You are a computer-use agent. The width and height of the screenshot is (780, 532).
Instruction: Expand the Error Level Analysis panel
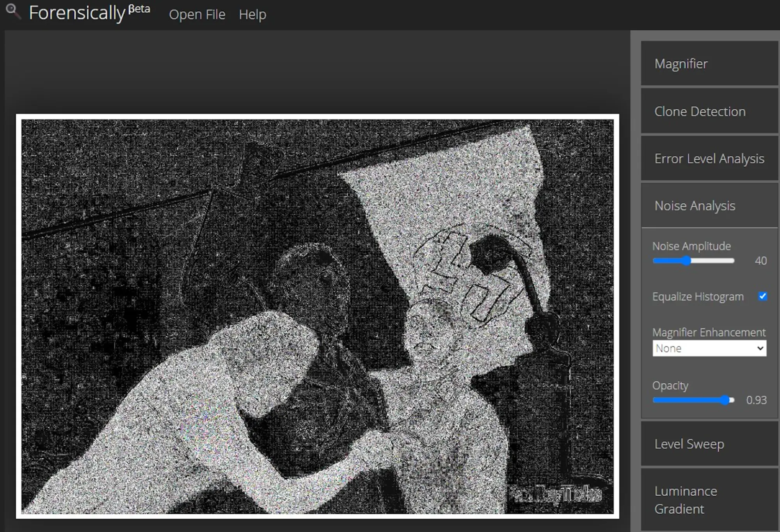(x=709, y=158)
